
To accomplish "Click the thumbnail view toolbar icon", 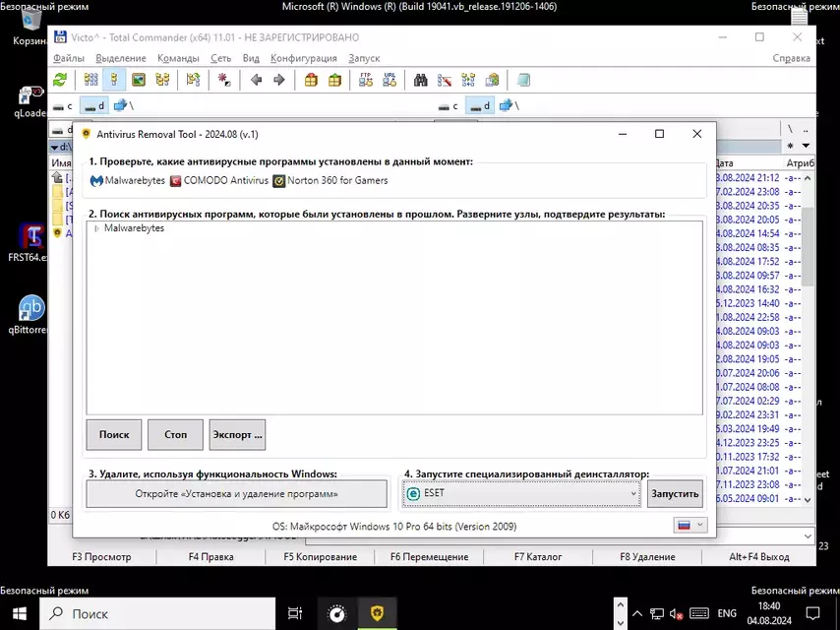I will coord(139,80).
